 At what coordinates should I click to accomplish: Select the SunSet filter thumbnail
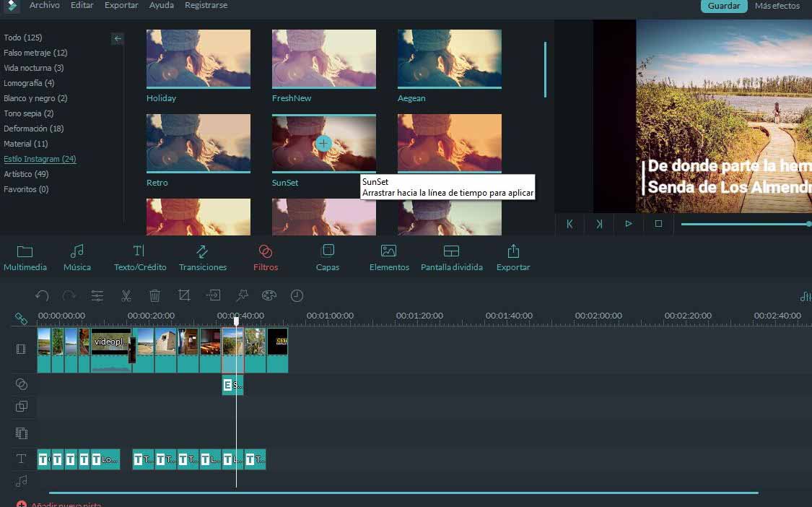[323, 143]
